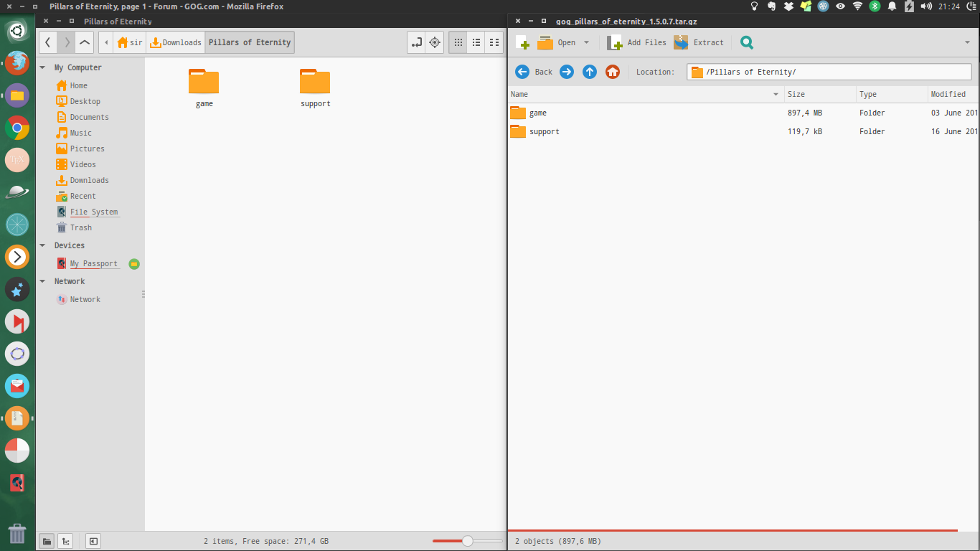Go back in the file manager
The width and height of the screenshot is (980, 551).
47,42
